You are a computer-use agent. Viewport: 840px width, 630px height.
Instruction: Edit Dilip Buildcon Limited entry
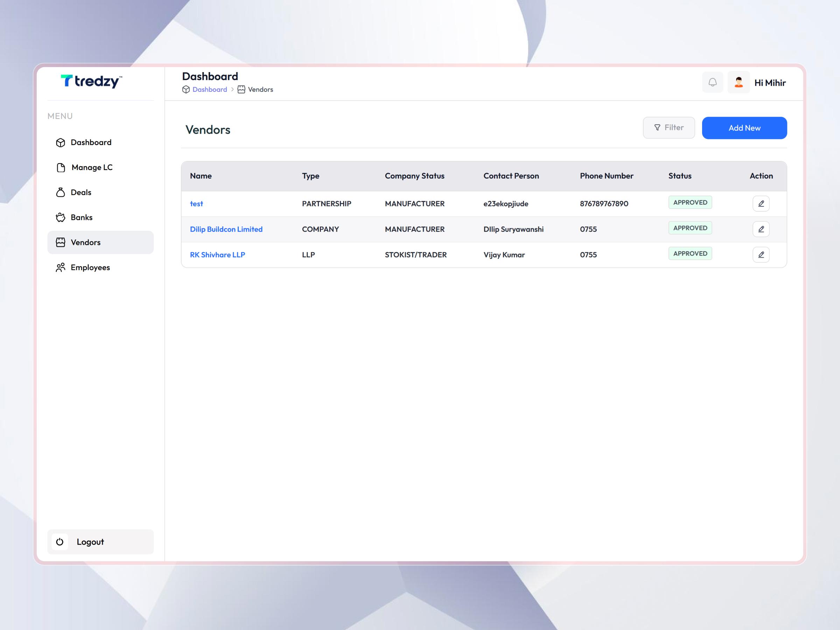pos(761,229)
